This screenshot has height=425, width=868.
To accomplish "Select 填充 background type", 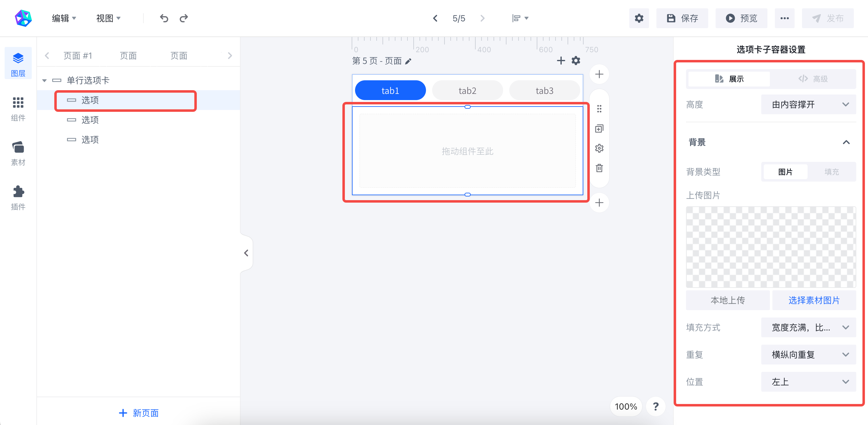I will coord(832,172).
